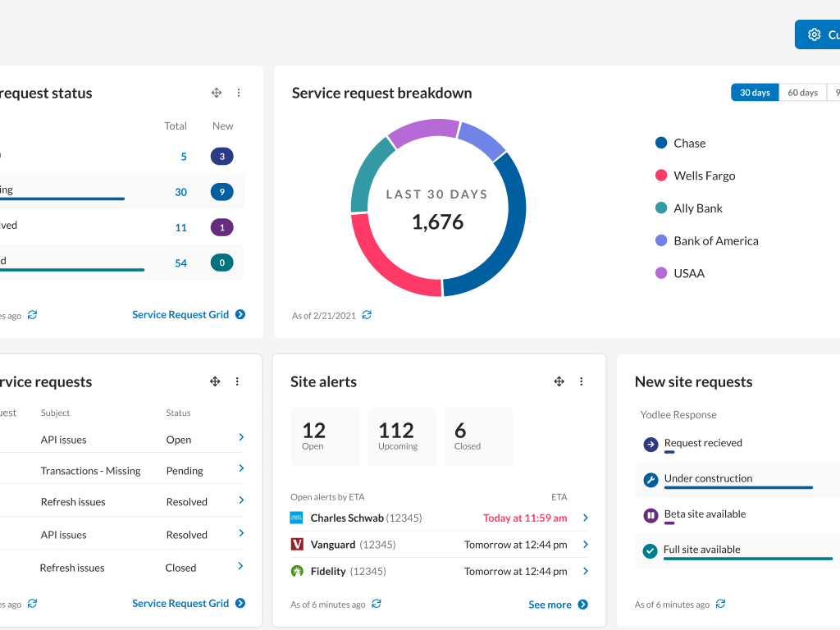The height and width of the screenshot is (630, 840).
Task: Refresh the Site alerts card
Action: (x=377, y=604)
